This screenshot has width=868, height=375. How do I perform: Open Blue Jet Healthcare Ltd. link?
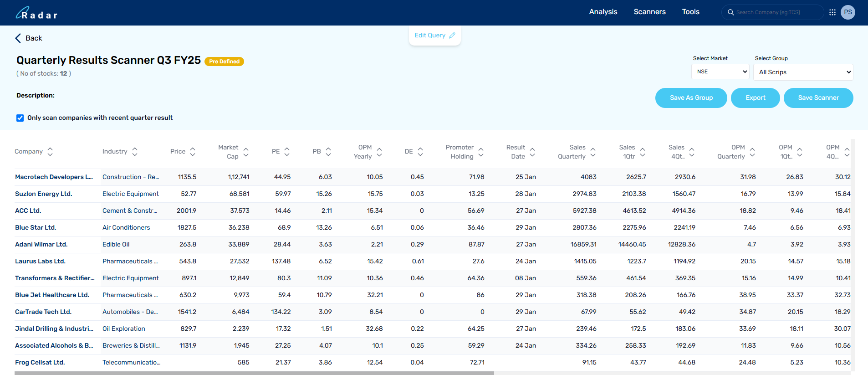click(52, 295)
